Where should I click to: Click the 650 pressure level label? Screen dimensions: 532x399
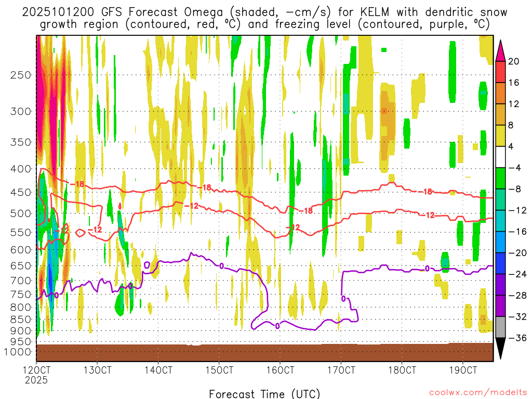(x=21, y=265)
